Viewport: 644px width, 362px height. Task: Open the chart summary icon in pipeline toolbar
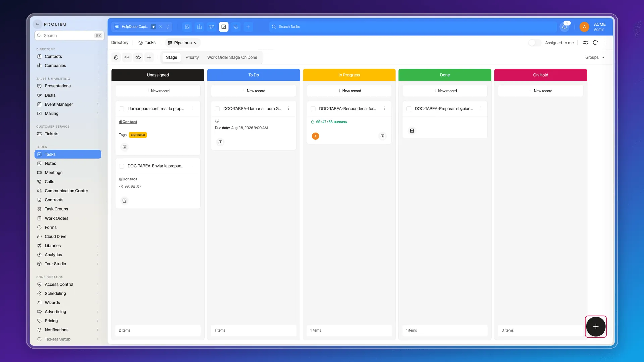pos(116,57)
